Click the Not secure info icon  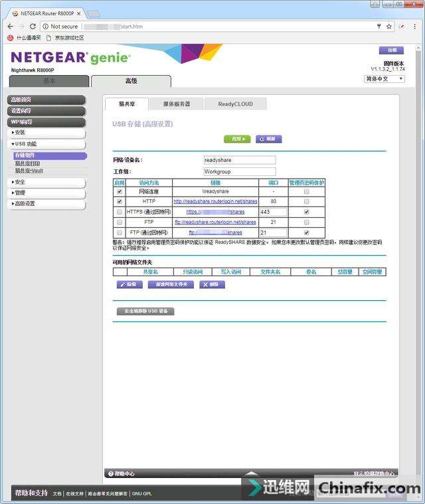tap(46, 27)
